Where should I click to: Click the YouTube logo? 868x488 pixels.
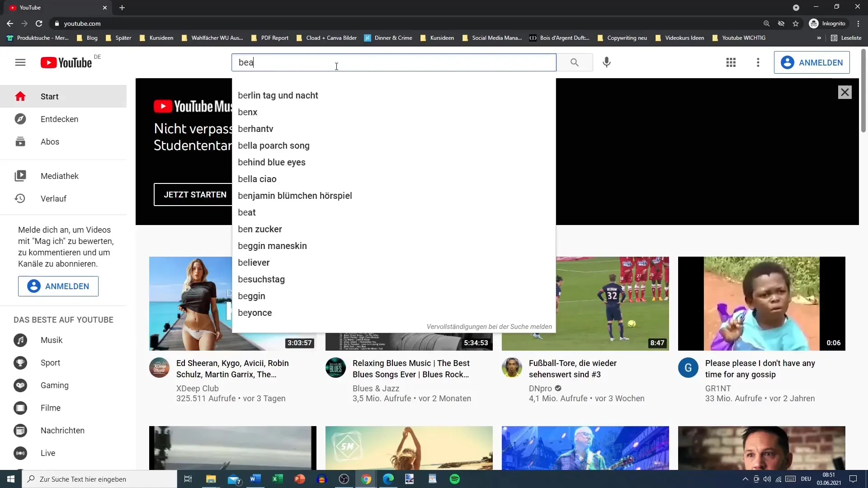point(66,62)
